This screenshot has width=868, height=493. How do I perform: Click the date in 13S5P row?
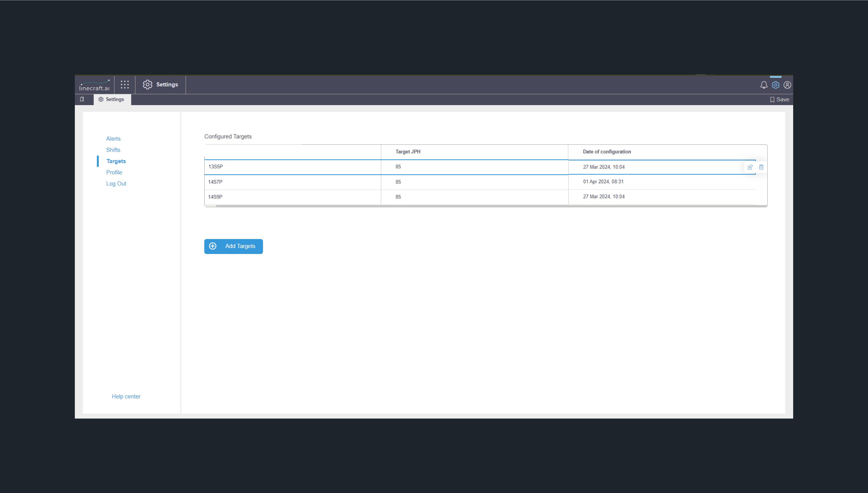tap(604, 167)
